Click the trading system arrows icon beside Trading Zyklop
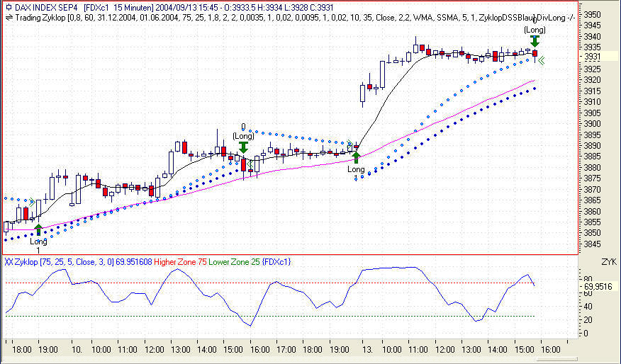The width and height of the screenshot is (621, 364). coord(9,18)
